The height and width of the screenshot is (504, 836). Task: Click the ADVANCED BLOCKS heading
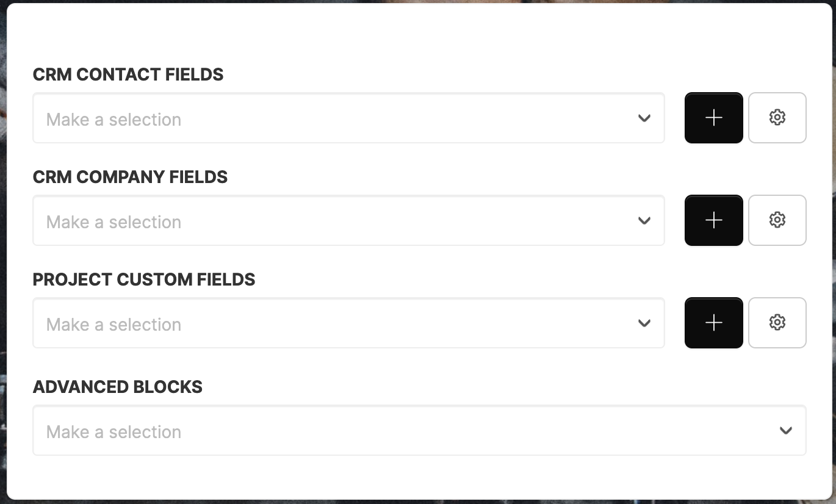pos(118,387)
